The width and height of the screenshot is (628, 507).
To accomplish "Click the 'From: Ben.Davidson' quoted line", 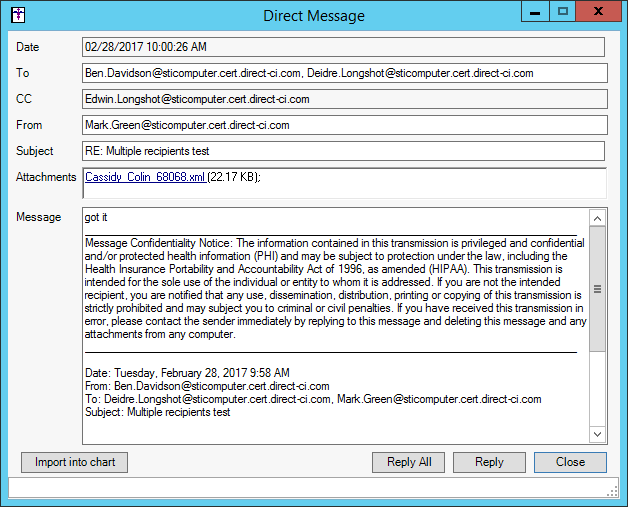I will point(207,386).
